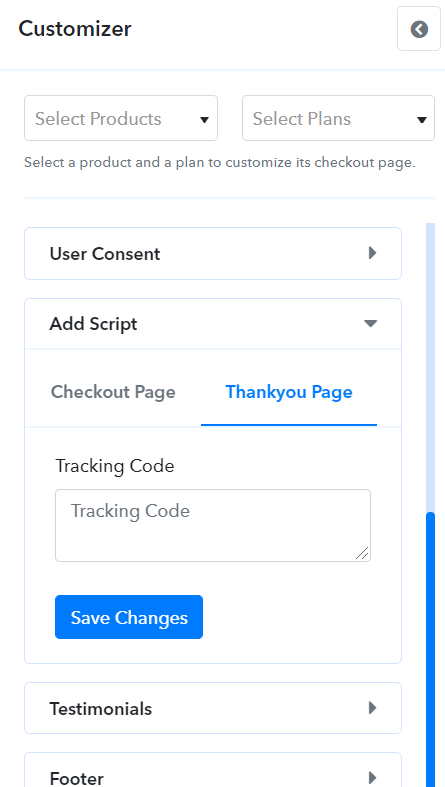Click the light scrollbar track above thumb
The width and height of the screenshot is (445, 787).
pyautogui.click(x=430, y=367)
